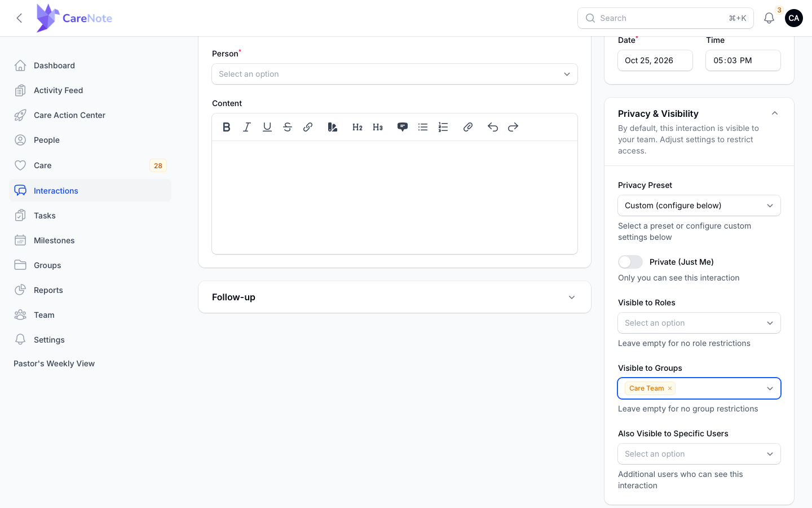The image size is (812, 508).
Task: Insert blockquote in content
Action: click(403, 127)
